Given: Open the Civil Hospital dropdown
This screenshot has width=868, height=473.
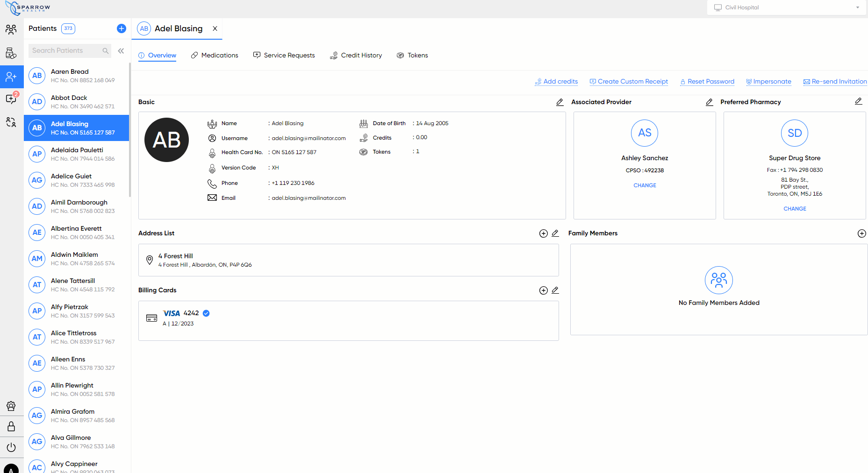Looking at the screenshot, I should click(x=786, y=7).
